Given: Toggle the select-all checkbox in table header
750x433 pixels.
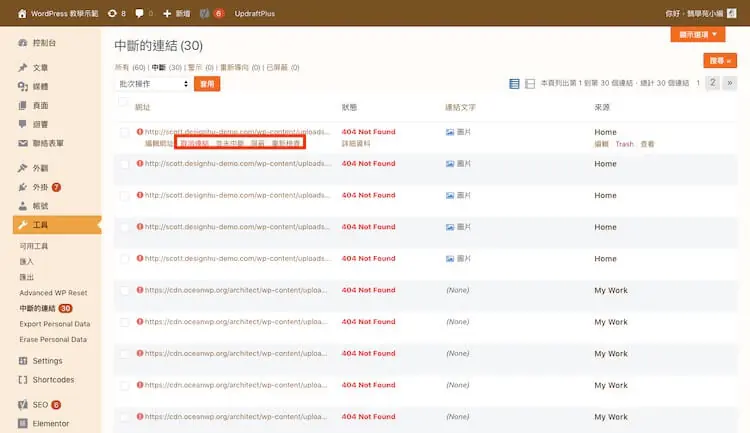Looking at the screenshot, I should pyautogui.click(x=123, y=101).
